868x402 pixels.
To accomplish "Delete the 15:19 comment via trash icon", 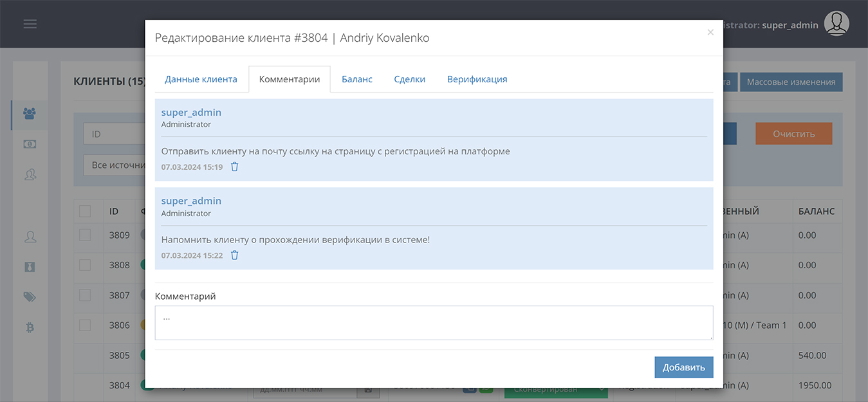I will tap(234, 167).
